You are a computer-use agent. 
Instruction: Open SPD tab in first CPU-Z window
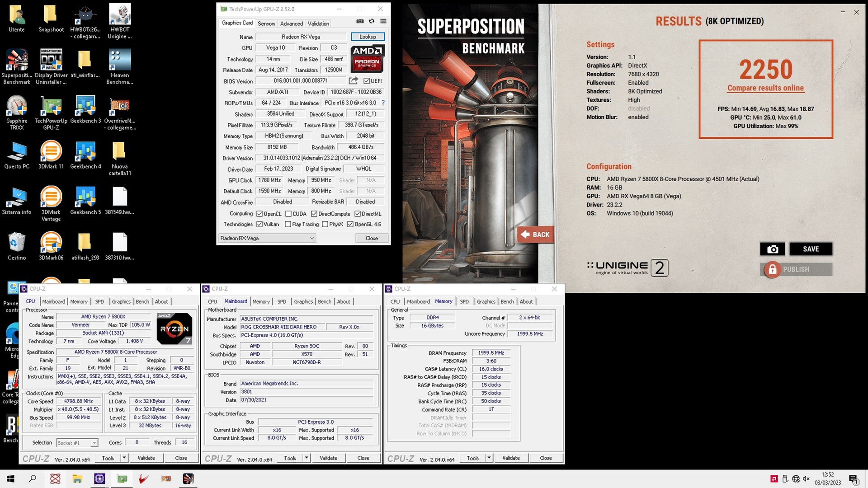pyautogui.click(x=99, y=301)
